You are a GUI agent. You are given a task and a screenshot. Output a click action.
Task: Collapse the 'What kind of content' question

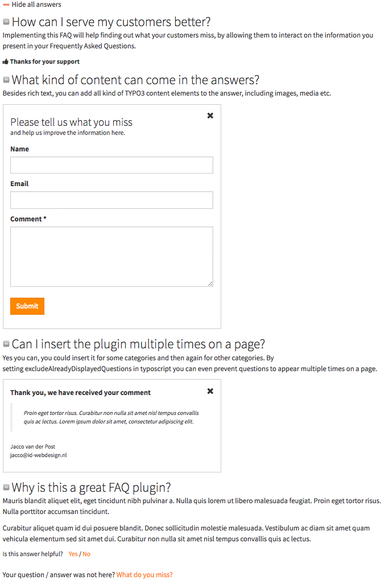click(6, 80)
